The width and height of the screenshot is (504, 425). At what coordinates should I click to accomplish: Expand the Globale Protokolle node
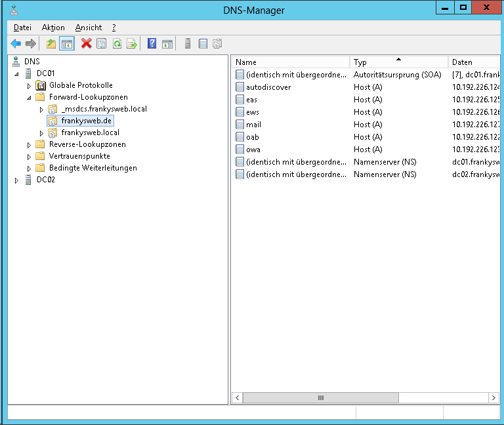(x=29, y=86)
